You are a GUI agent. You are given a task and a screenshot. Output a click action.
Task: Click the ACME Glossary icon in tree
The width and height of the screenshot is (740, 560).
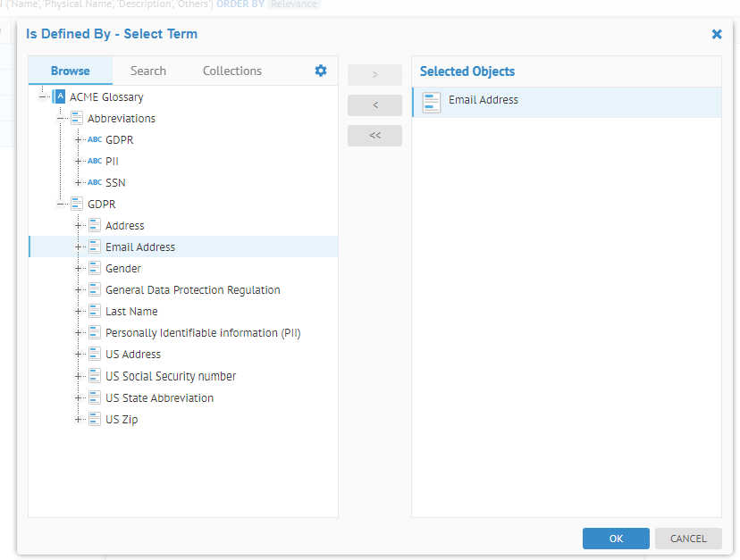point(59,96)
